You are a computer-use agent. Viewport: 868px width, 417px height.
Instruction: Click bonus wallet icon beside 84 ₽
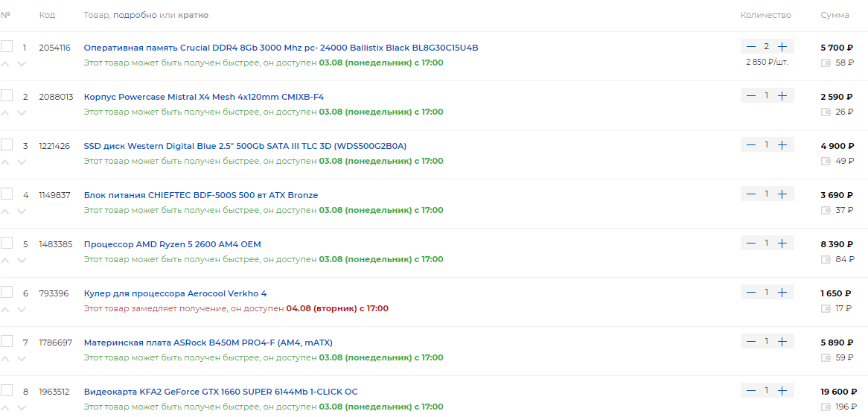[826, 260]
